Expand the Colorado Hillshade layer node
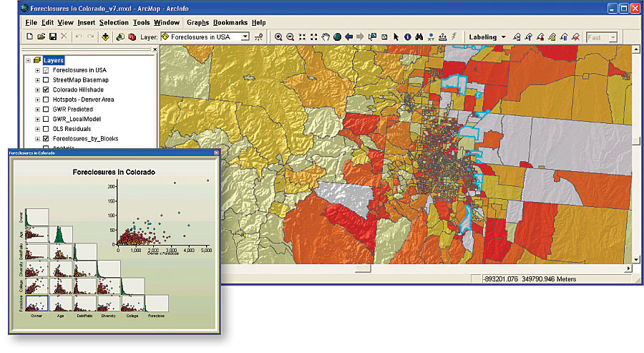This screenshot has height=353, width=644. click(x=37, y=90)
